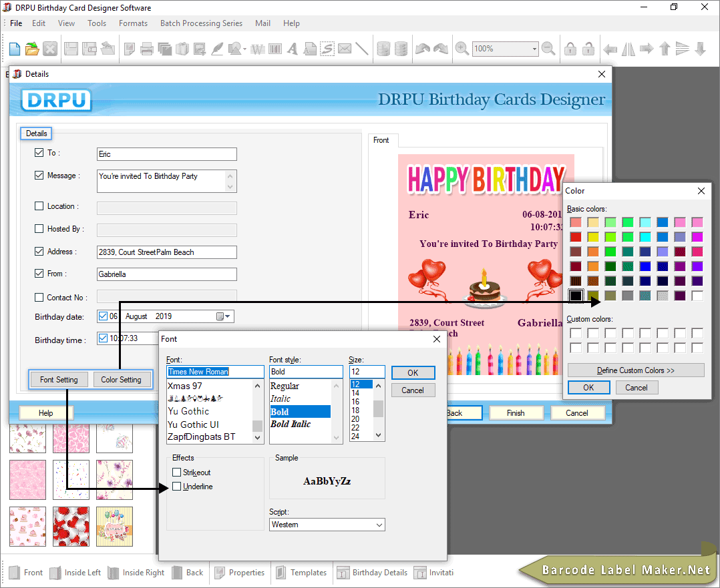Click down arrow of size list scrollbar
720x588 pixels.
coord(378,435)
